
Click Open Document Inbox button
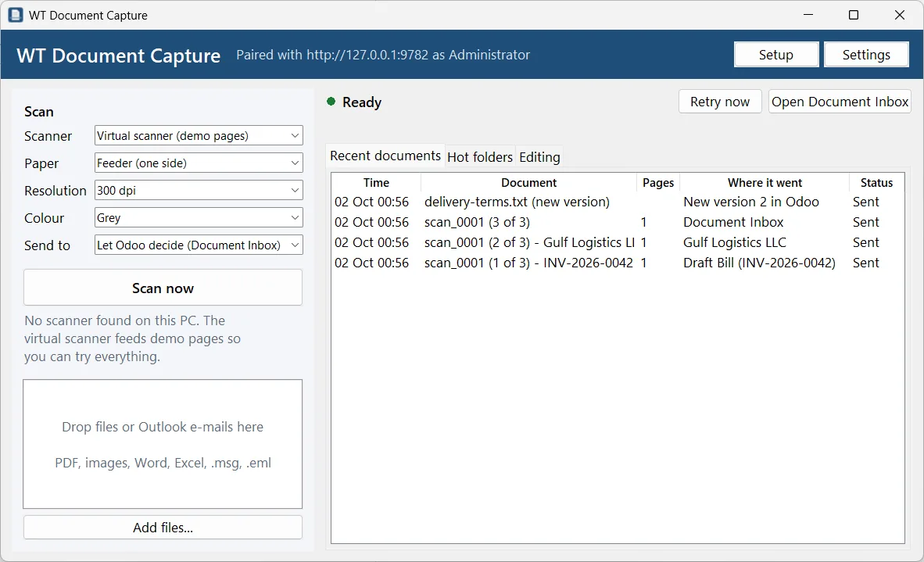pos(840,102)
